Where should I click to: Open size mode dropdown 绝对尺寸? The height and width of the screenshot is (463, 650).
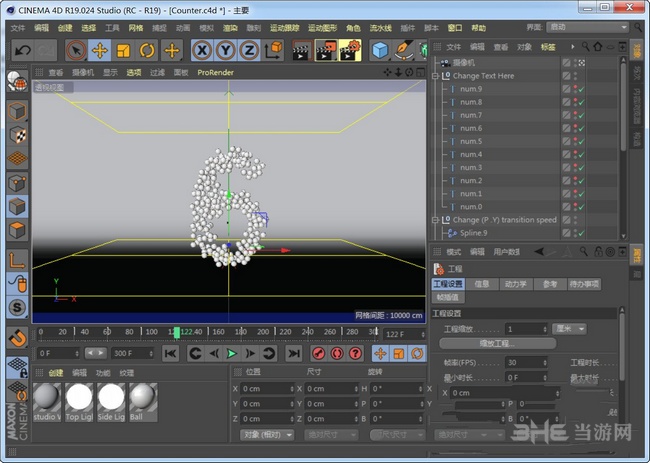pyautogui.click(x=331, y=435)
